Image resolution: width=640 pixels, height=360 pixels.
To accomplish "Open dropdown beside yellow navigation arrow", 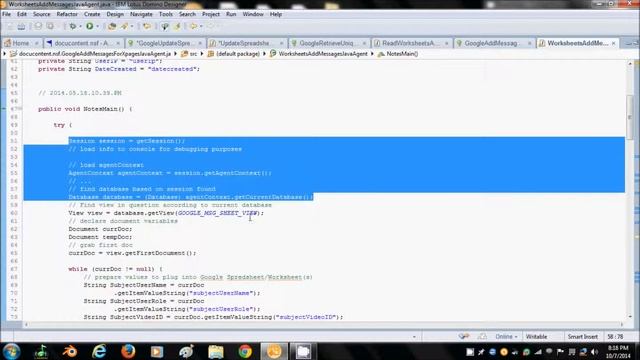I will [x=201, y=27].
